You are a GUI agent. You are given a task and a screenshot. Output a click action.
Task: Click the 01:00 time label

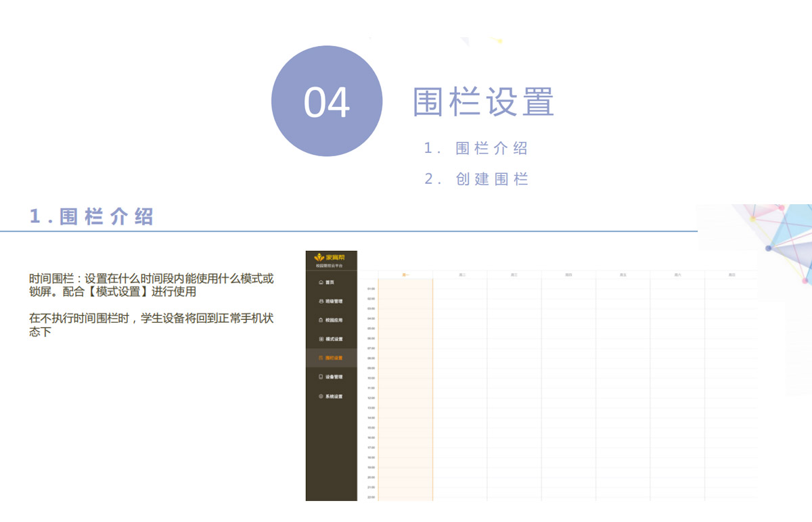pyautogui.click(x=371, y=289)
